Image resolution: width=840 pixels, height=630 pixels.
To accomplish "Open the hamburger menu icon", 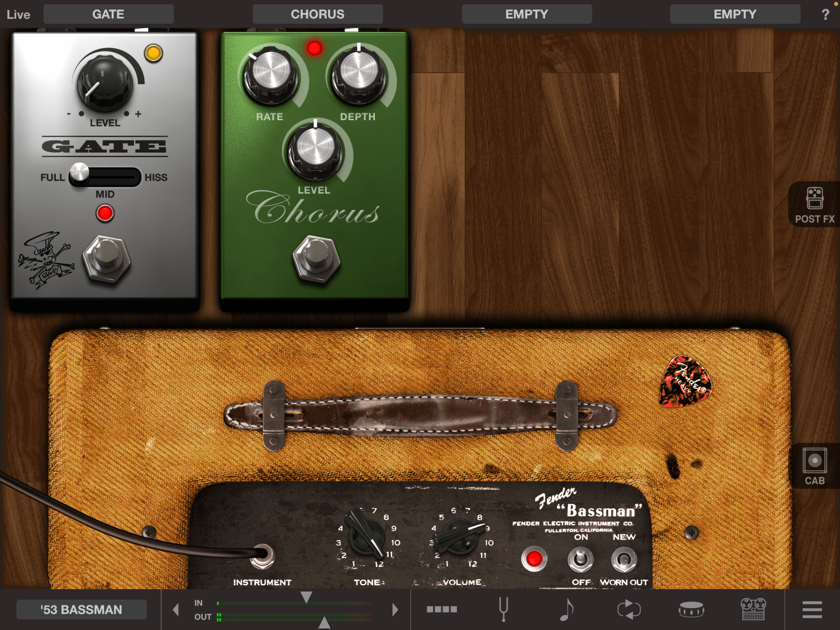I will (x=812, y=609).
